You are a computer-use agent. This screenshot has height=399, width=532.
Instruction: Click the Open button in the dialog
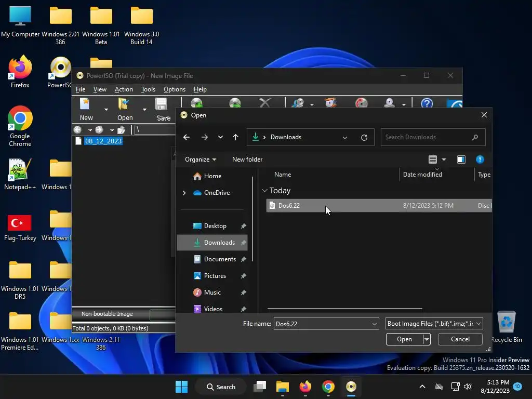point(404,339)
